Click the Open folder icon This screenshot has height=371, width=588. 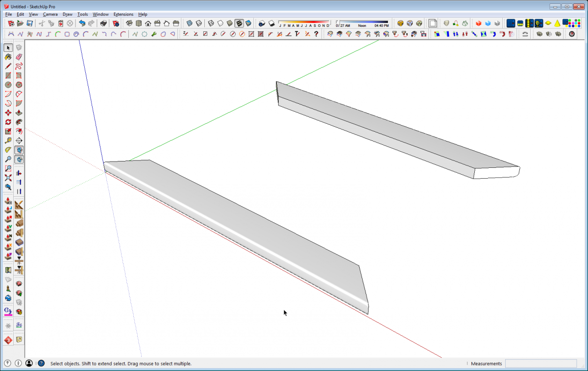click(x=20, y=23)
